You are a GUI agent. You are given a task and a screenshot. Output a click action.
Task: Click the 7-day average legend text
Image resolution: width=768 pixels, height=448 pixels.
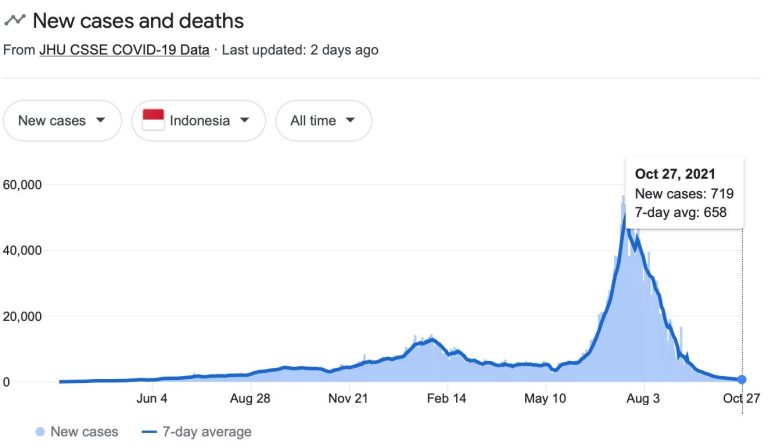[x=206, y=432]
